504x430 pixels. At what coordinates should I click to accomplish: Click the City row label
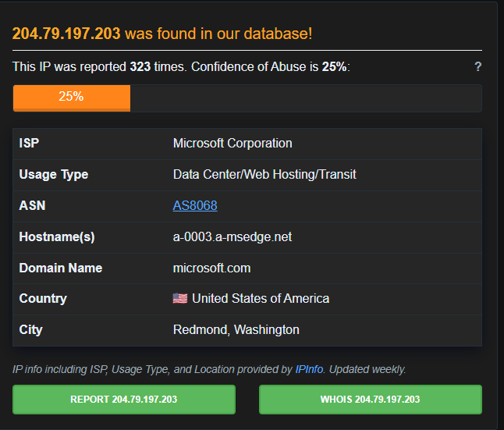tap(31, 330)
